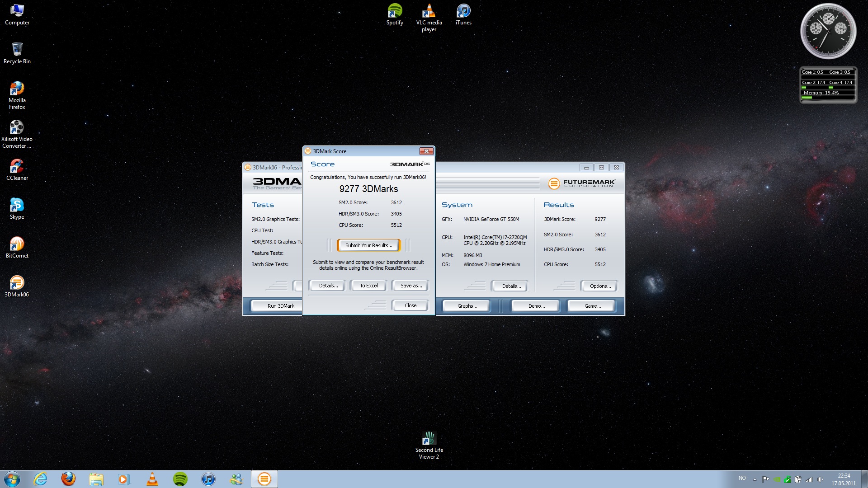868x488 pixels.
Task: Click 'Windows 7 Home Premium' OS text
Action: pyautogui.click(x=491, y=264)
